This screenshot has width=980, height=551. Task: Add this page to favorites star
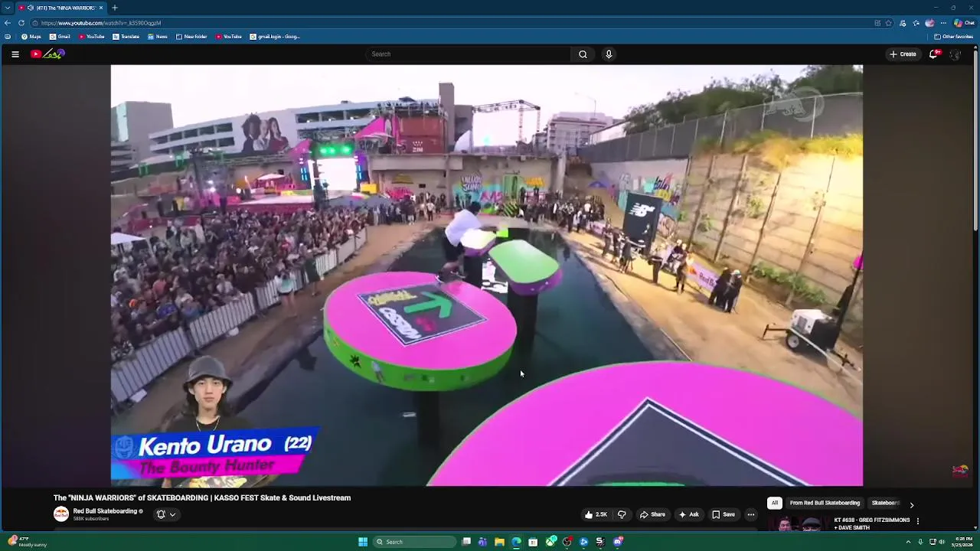point(889,23)
